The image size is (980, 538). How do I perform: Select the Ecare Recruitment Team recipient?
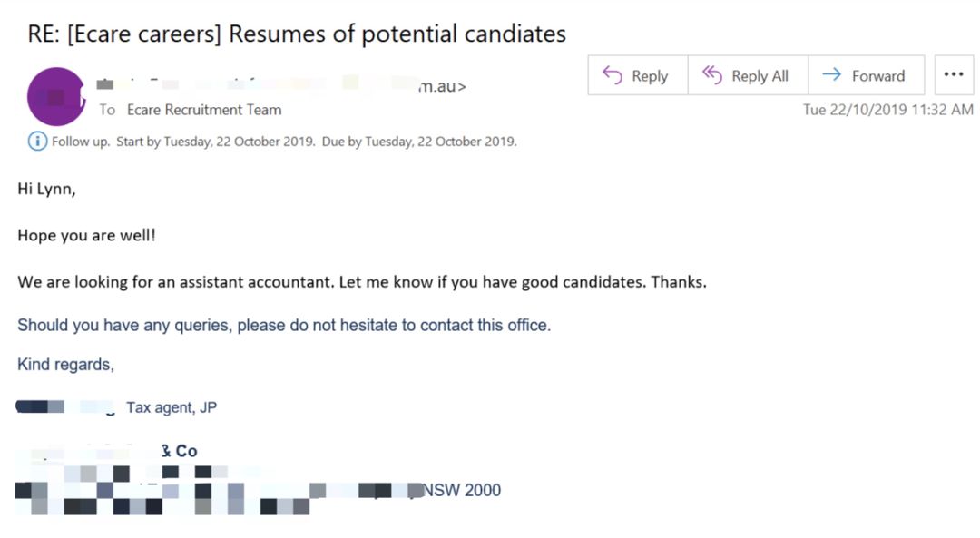[204, 110]
